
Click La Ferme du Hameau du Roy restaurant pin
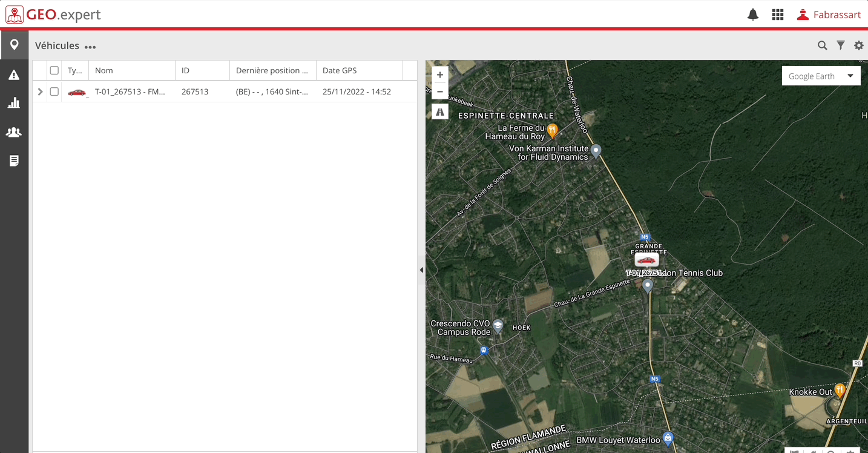(552, 130)
